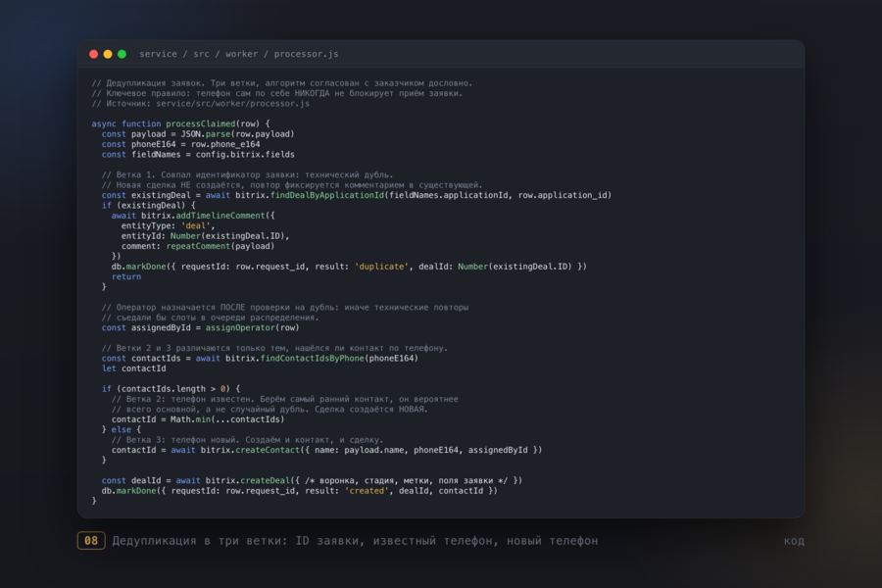
Task: Click "row.phone_e164" in the phoneE164 line
Action: tap(225, 144)
